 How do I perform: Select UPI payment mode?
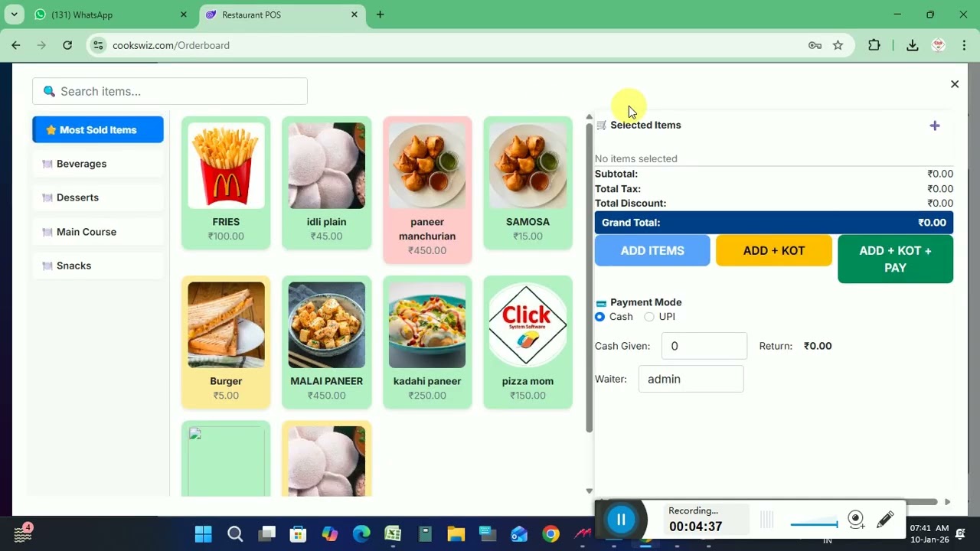click(x=649, y=317)
